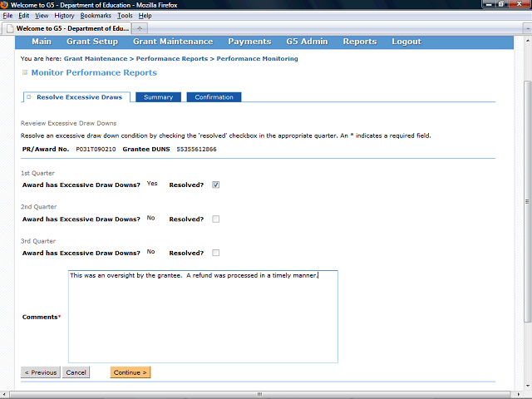
Task: Open Grant Setup navigation item
Action: click(92, 42)
